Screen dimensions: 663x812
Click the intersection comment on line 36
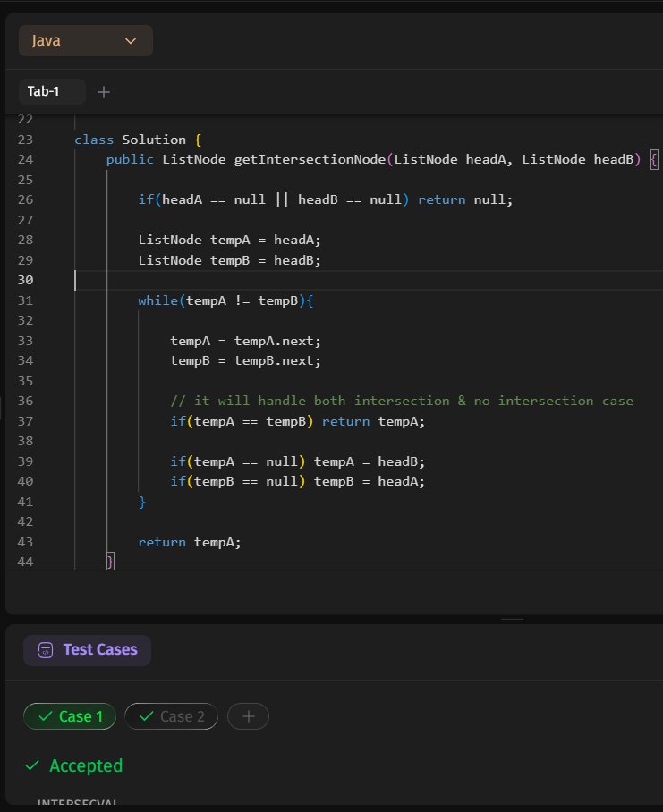[402, 401]
